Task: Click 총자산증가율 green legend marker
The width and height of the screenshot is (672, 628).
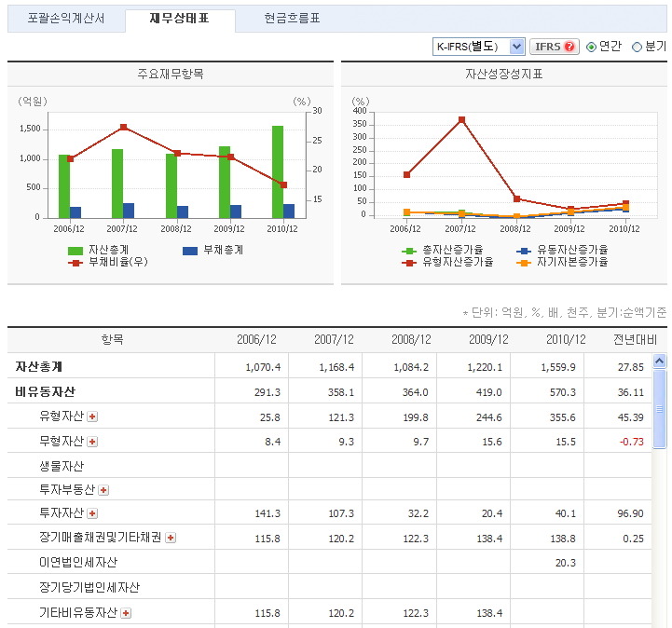Action: coord(408,251)
